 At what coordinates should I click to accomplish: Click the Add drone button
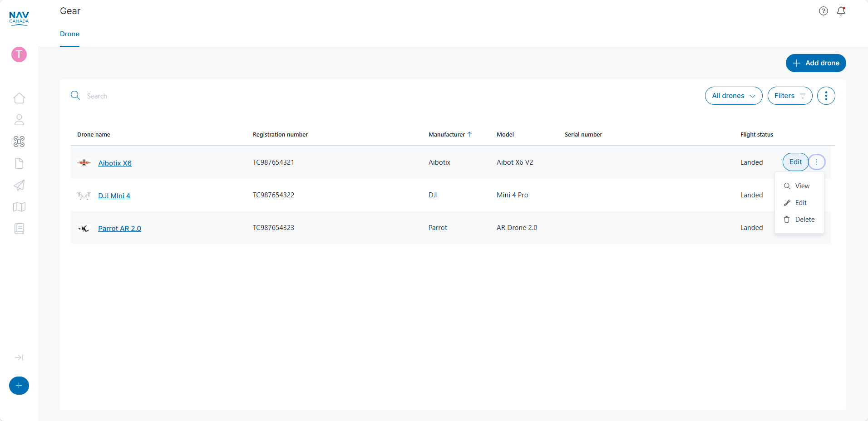point(816,63)
